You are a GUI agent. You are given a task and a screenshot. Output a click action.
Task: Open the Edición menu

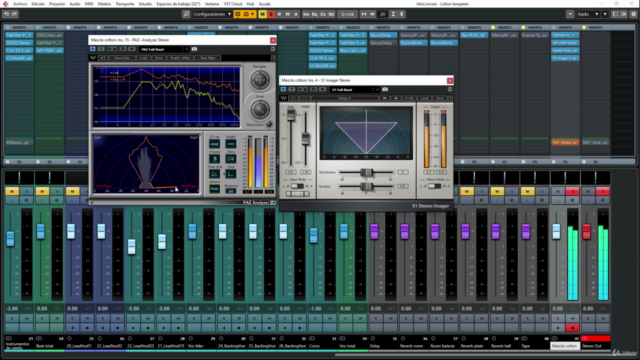click(x=38, y=4)
